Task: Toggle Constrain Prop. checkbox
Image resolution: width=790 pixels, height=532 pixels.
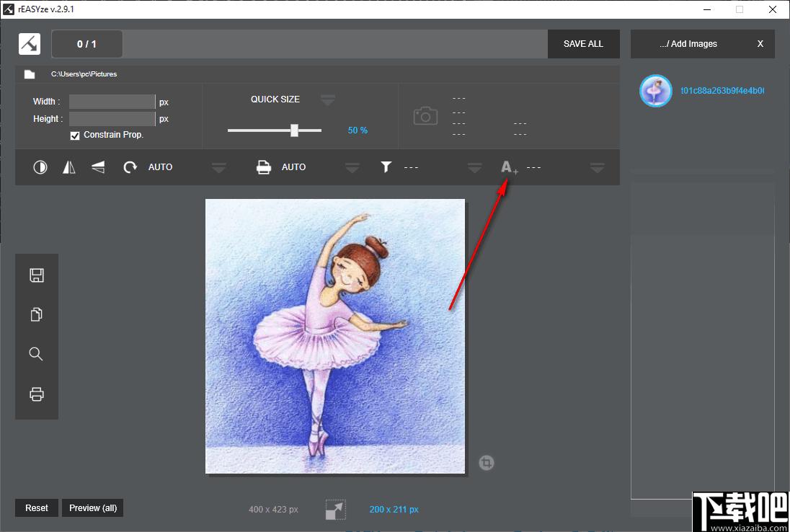Action: coord(75,136)
